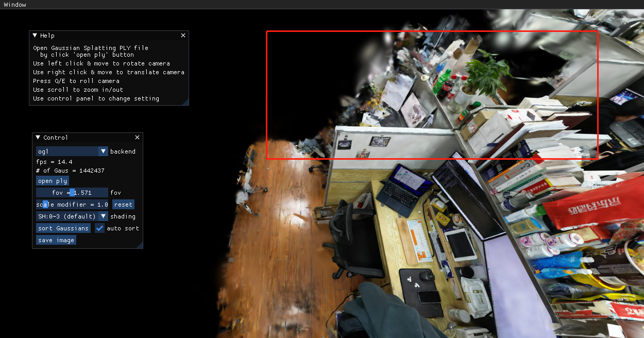Open the Window menu
The image size is (644, 338).
pos(15,5)
